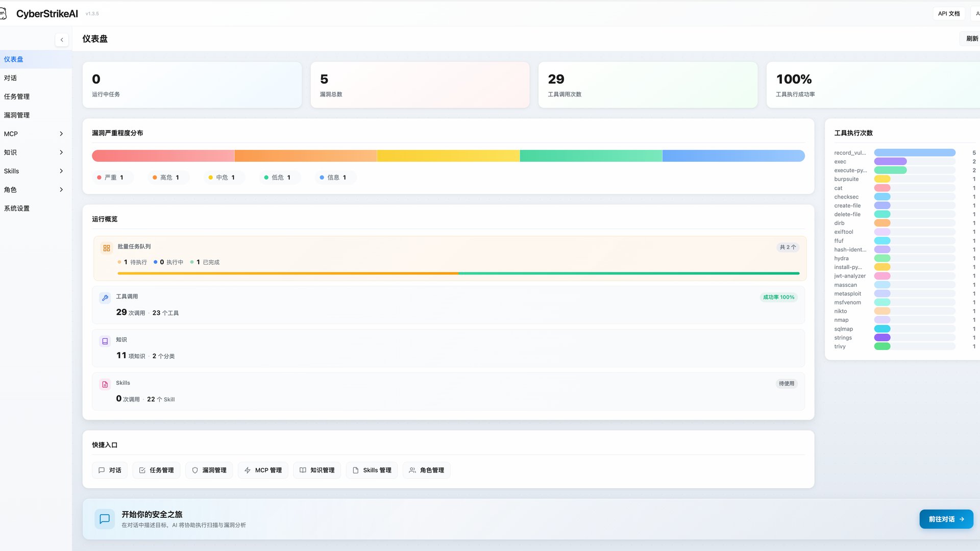
Task: Click the CyberStrikeAI logo icon
Action: pos(3,14)
